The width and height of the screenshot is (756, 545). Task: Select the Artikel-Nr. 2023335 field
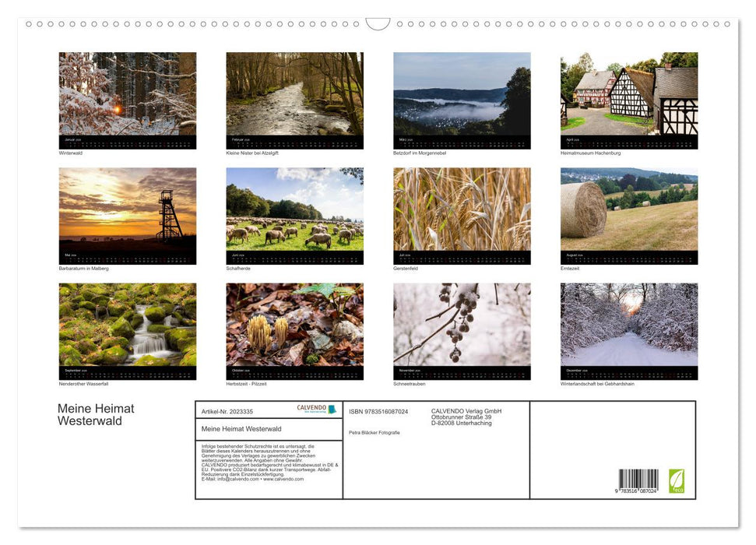click(228, 410)
